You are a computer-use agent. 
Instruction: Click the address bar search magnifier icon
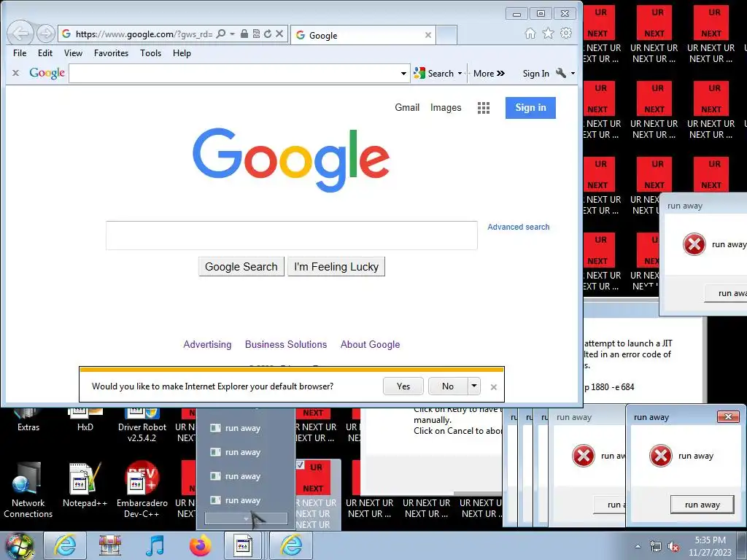[x=220, y=34]
